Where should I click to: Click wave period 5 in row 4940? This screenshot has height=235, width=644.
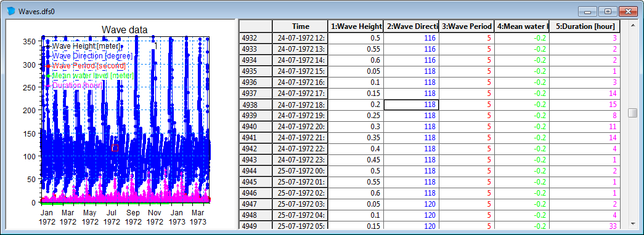pos(467,126)
